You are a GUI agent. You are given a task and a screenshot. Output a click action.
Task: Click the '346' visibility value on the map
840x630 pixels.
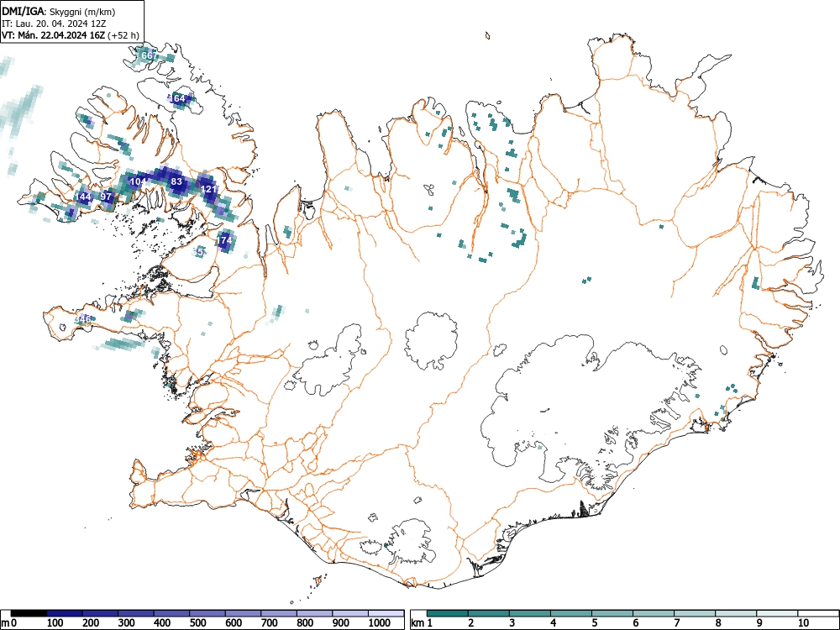[83, 320]
